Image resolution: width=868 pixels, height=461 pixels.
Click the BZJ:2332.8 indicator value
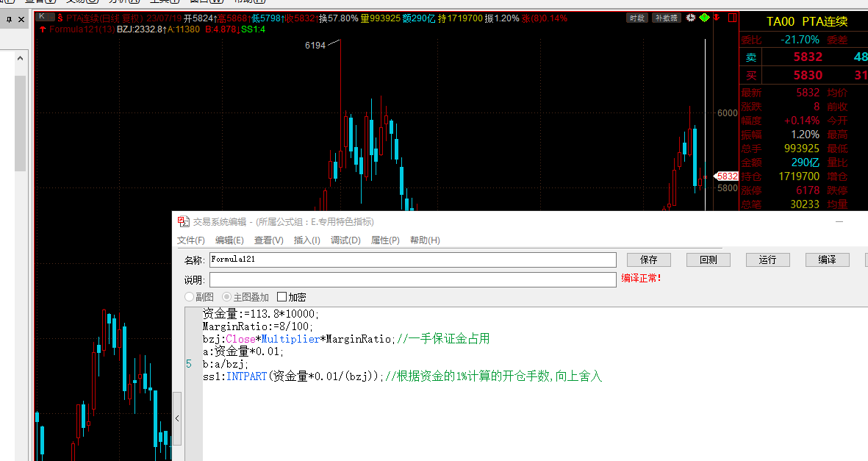point(140,29)
